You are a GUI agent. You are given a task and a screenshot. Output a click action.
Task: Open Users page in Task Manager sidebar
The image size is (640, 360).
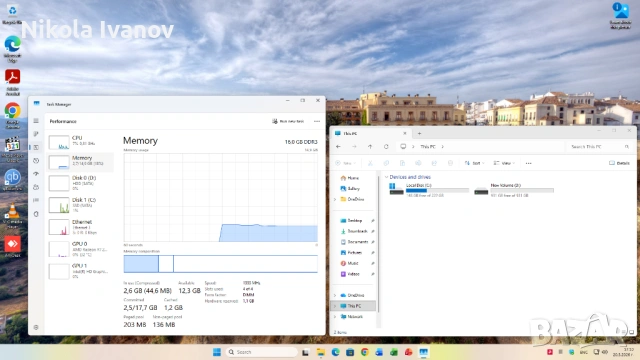coord(36,187)
